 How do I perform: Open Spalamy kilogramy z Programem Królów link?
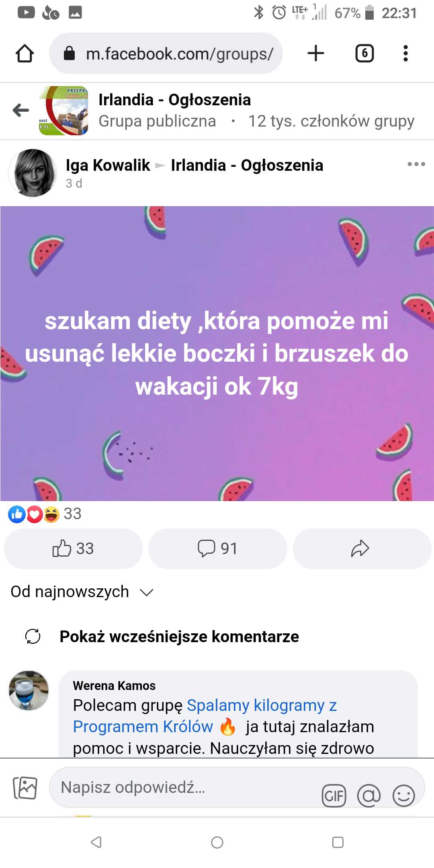pos(205,716)
